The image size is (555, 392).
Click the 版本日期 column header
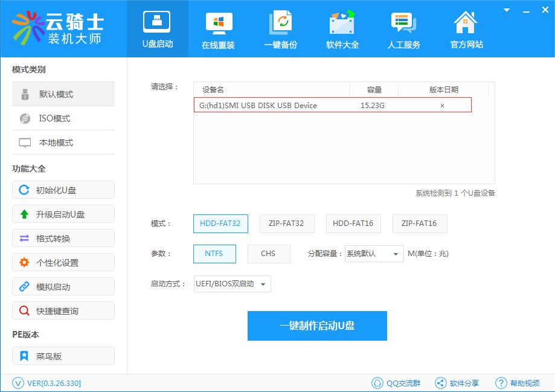[x=443, y=90]
